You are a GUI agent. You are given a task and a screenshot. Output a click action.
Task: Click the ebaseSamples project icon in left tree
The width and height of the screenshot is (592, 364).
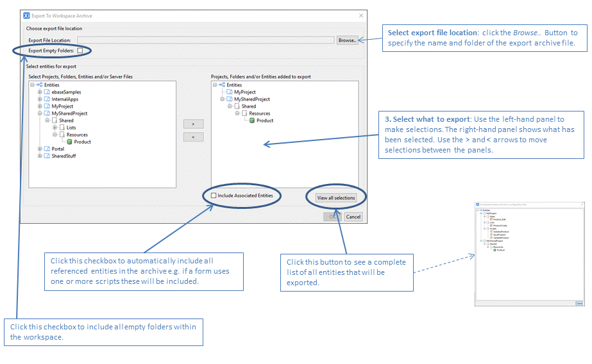[x=47, y=92]
